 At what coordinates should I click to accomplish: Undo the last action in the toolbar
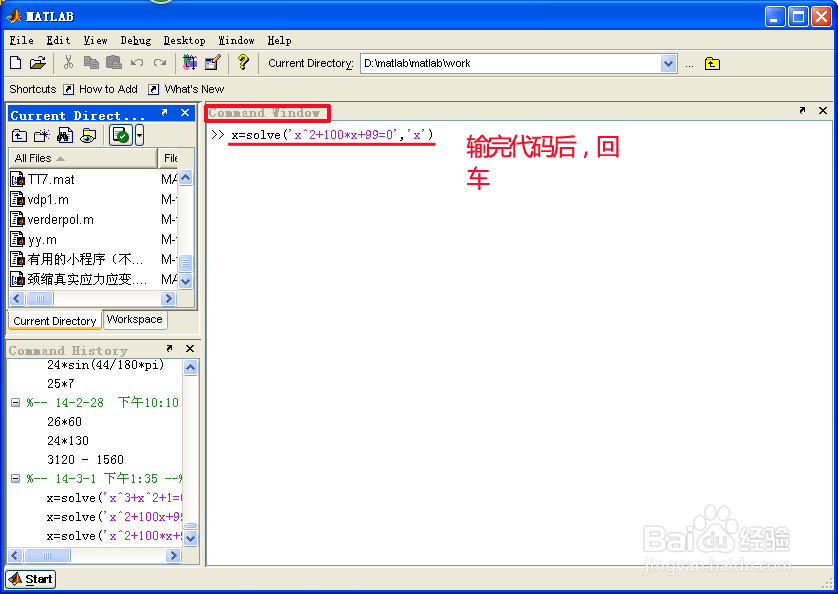[137, 63]
